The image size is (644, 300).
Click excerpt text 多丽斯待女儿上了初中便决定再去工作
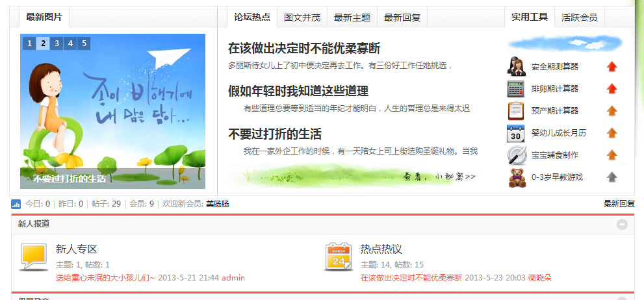coord(341,65)
